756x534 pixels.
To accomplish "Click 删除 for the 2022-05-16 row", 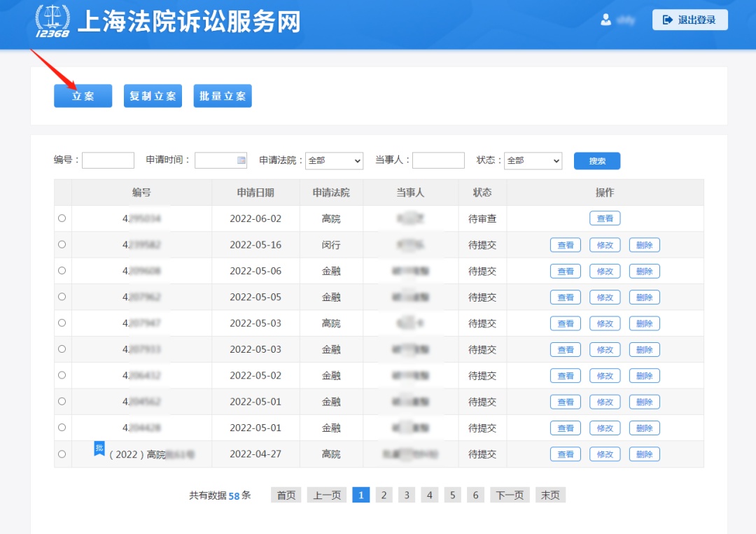I will tap(644, 245).
